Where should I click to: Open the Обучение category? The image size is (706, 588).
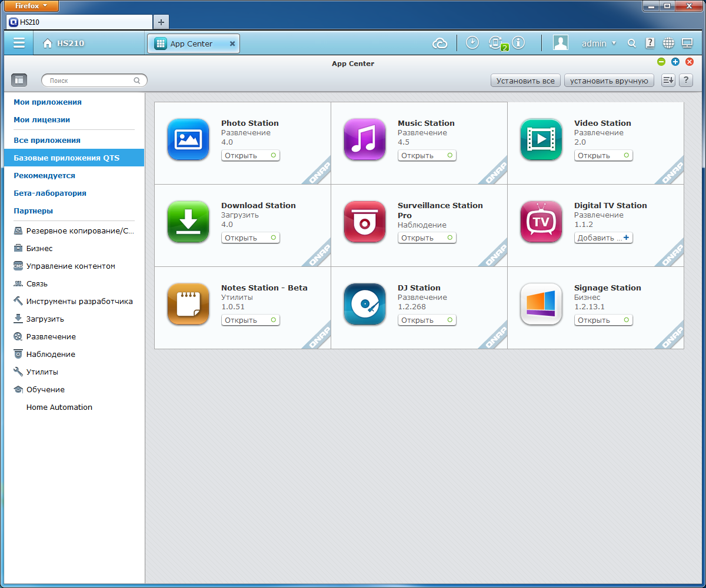coord(39,390)
